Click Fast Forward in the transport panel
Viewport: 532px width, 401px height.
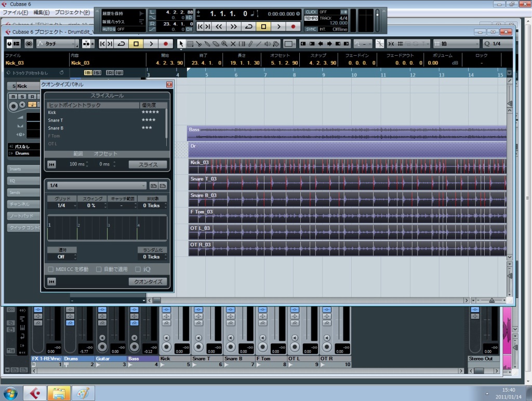point(234,27)
